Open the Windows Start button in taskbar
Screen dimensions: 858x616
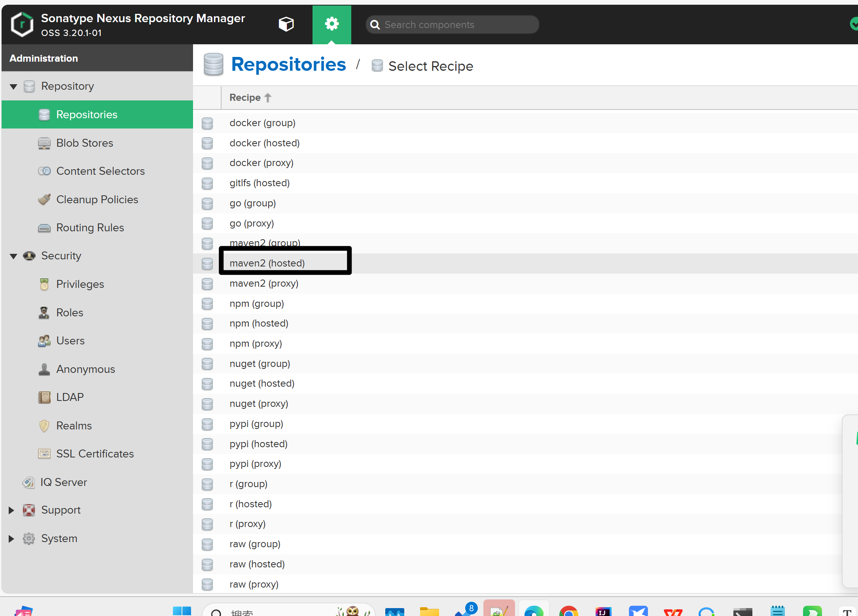pyautogui.click(x=182, y=611)
